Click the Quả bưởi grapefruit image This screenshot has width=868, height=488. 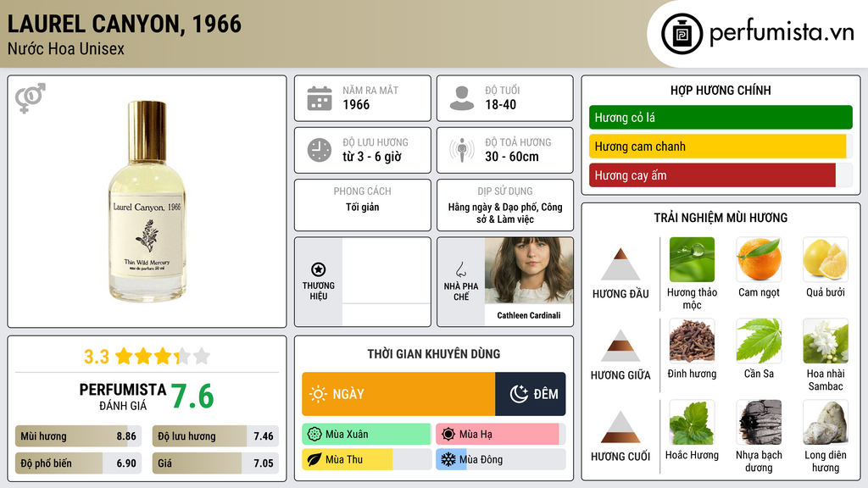tap(826, 260)
